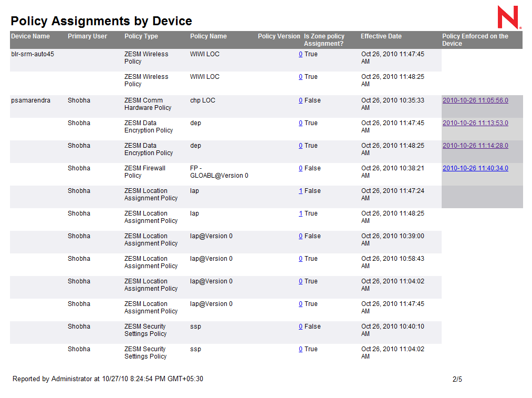Click the Effective Date column header
Screen dimensions: 532x398
[381, 36]
